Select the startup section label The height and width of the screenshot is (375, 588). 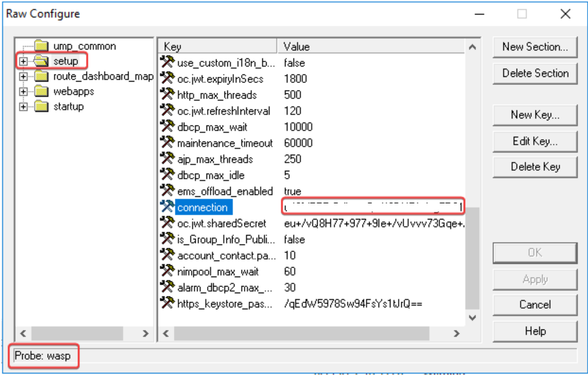coord(69,107)
